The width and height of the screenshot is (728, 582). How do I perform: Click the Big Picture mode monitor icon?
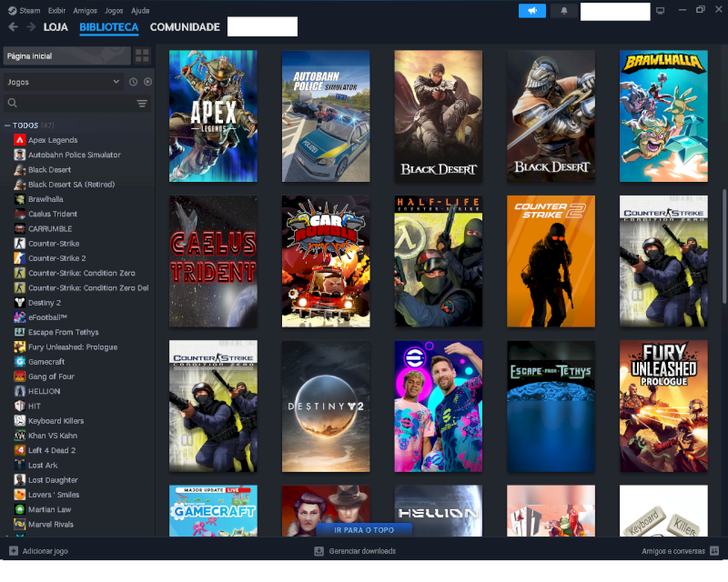[661, 11]
